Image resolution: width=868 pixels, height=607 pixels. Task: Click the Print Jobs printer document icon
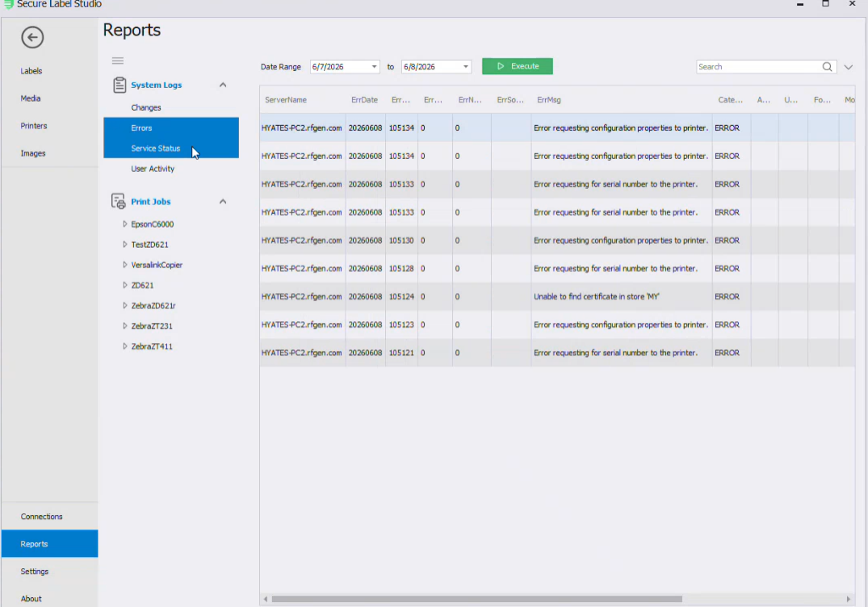click(x=118, y=202)
